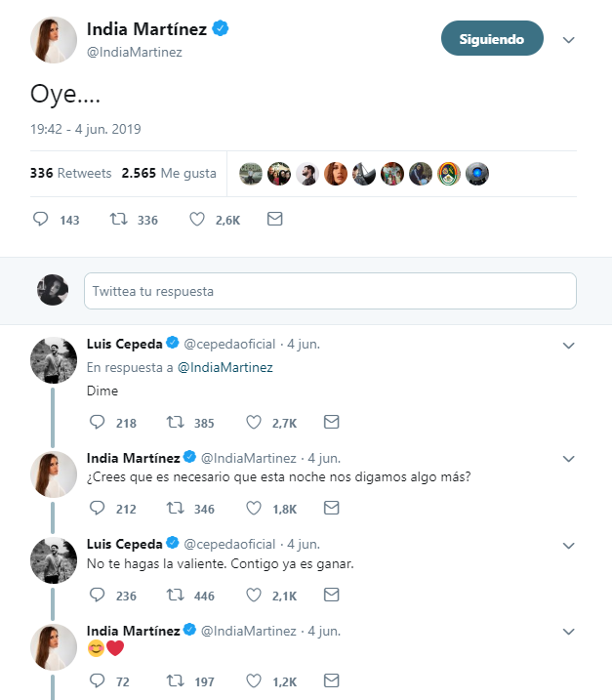Image resolution: width=612 pixels, height=700 pixels.
Task: Open options chevron on "No te hagas la valiente"
Action: (x=570, y=544)
